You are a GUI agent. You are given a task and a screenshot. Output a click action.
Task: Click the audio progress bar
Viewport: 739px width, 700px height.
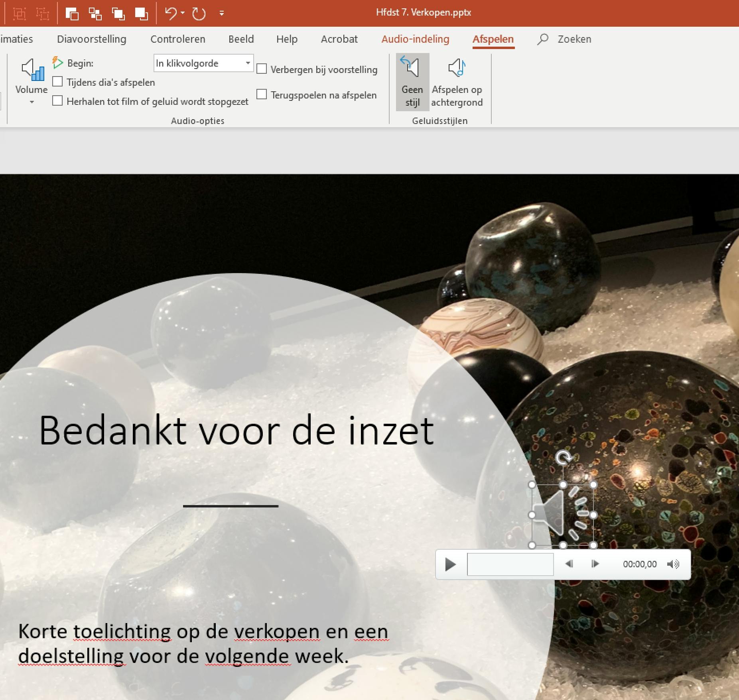[x=510, y=564]
